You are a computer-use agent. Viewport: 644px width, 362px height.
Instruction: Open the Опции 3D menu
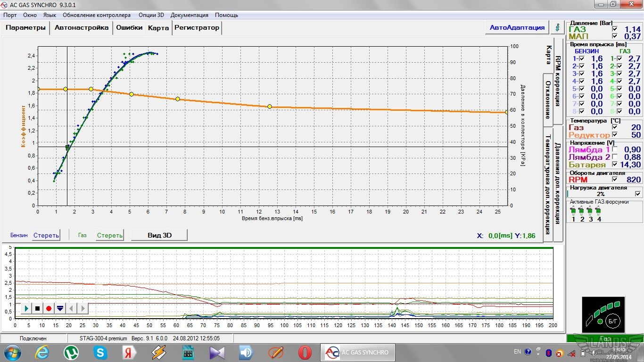pyautogui.click(x=151, y=15)
